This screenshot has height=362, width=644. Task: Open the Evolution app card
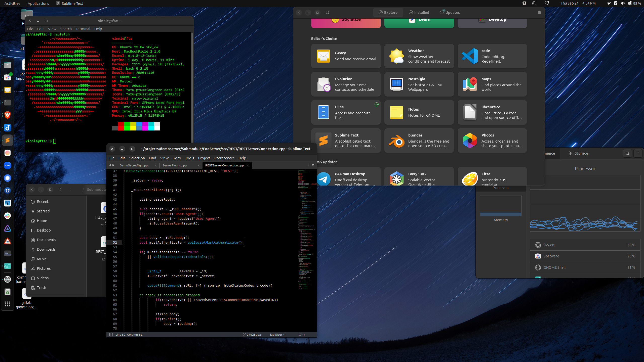(346, 84)
